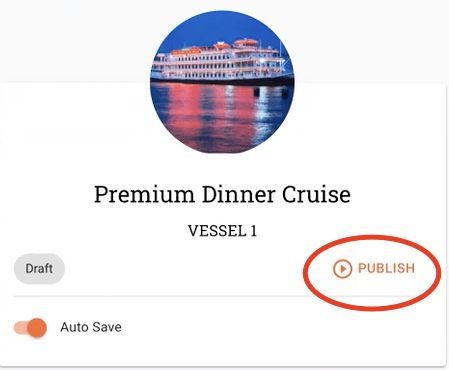Click the word Save next to toggle
Image resolution: width=449 pixels, height=370 pixels.
pos(107,327)
